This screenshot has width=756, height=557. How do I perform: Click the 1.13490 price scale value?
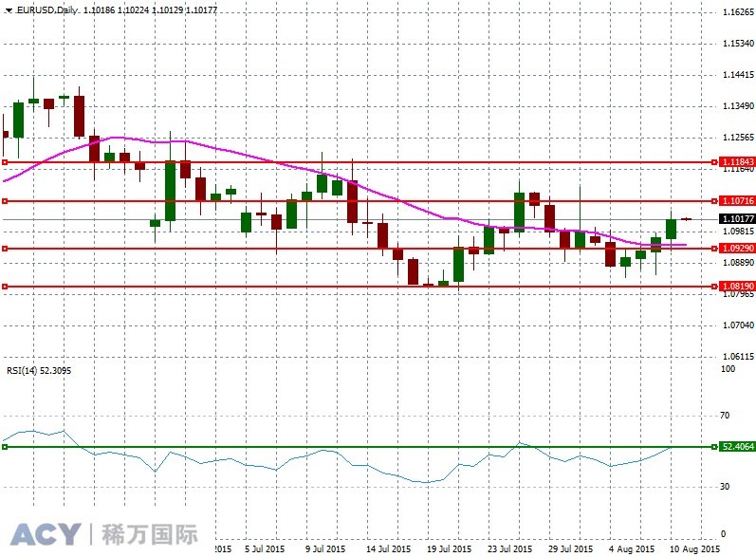(738, 106)
